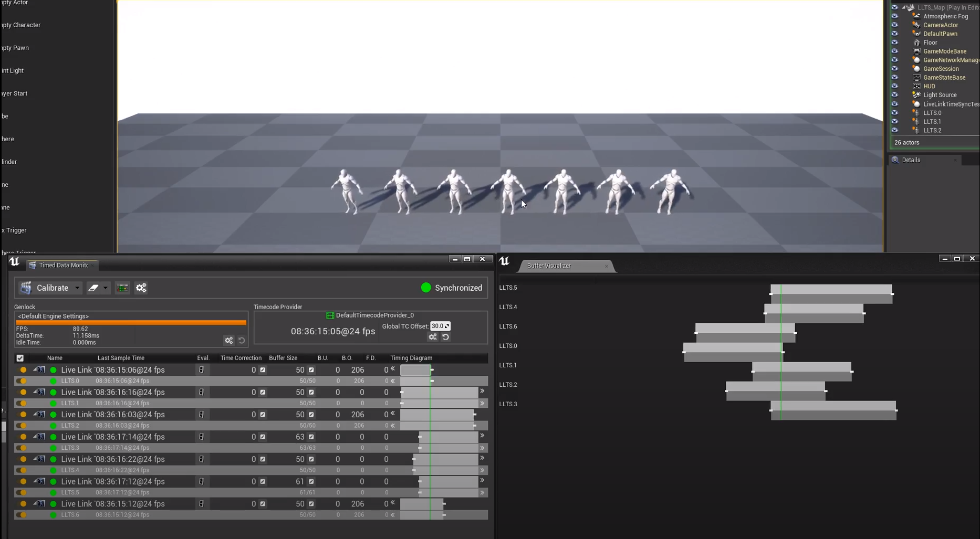Toggle Light Source visibility eye

894,95
